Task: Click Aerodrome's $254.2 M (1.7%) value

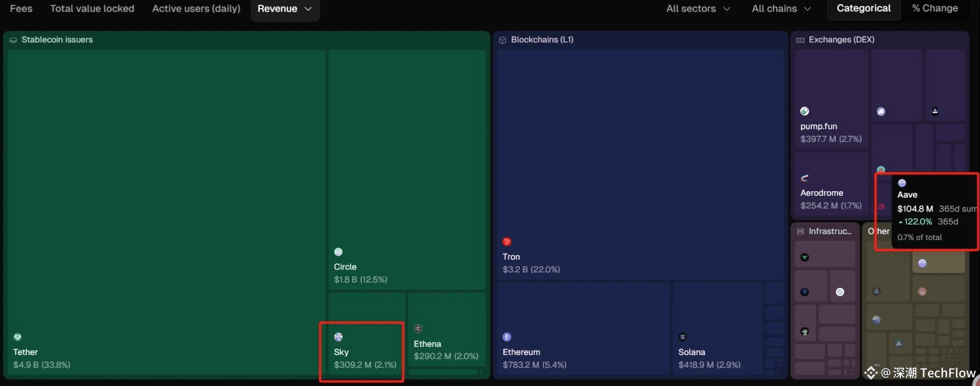Action: [x=831, y=205]
